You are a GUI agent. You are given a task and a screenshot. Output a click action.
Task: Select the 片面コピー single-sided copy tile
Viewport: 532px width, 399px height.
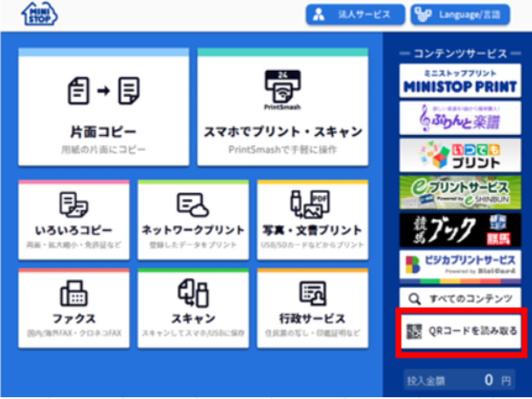(103, 107)
